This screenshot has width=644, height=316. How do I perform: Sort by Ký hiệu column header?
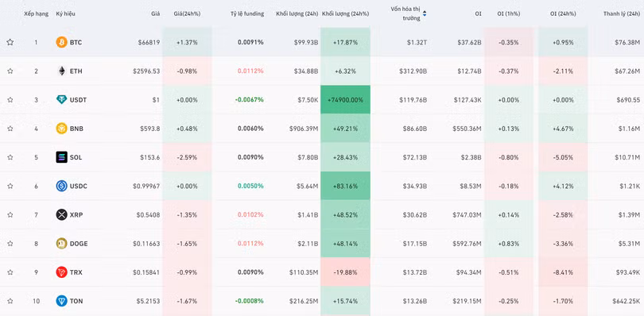coord(66,13)
